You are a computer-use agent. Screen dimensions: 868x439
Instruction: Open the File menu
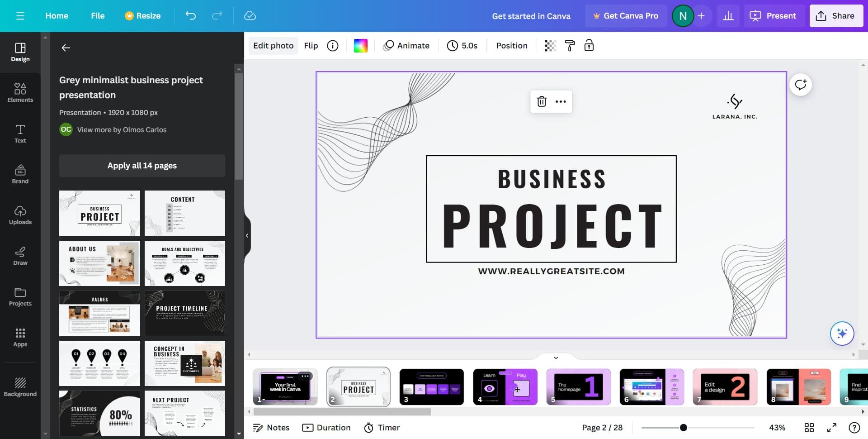coord(98,16)
